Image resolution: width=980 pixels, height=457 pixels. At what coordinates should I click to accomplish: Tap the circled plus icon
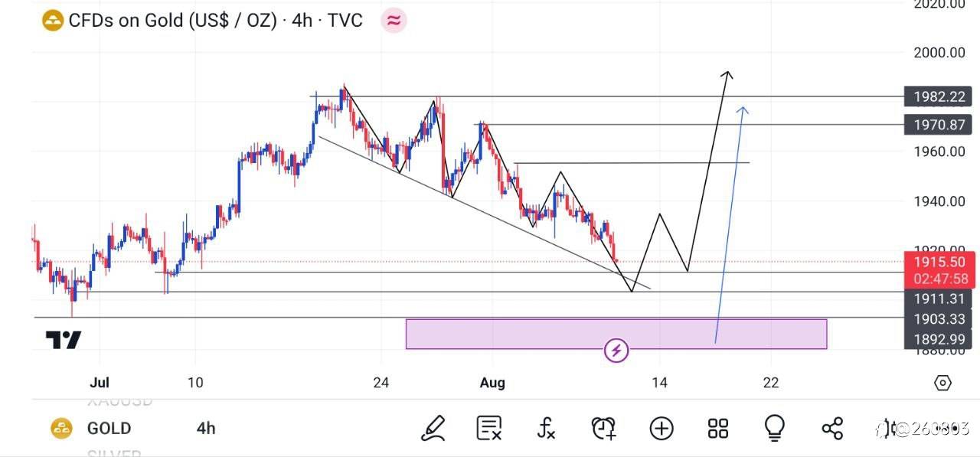(661, 428)
